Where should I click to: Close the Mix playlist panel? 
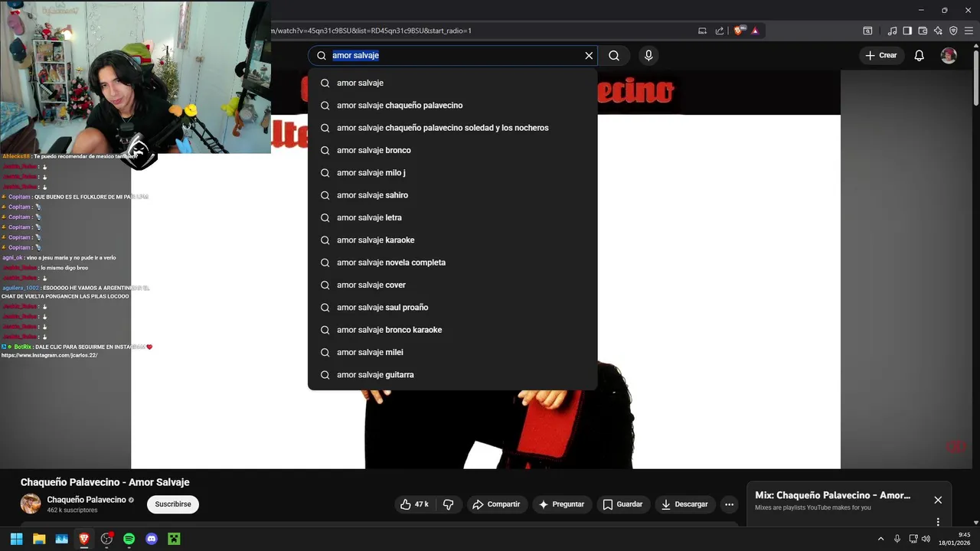938,500
